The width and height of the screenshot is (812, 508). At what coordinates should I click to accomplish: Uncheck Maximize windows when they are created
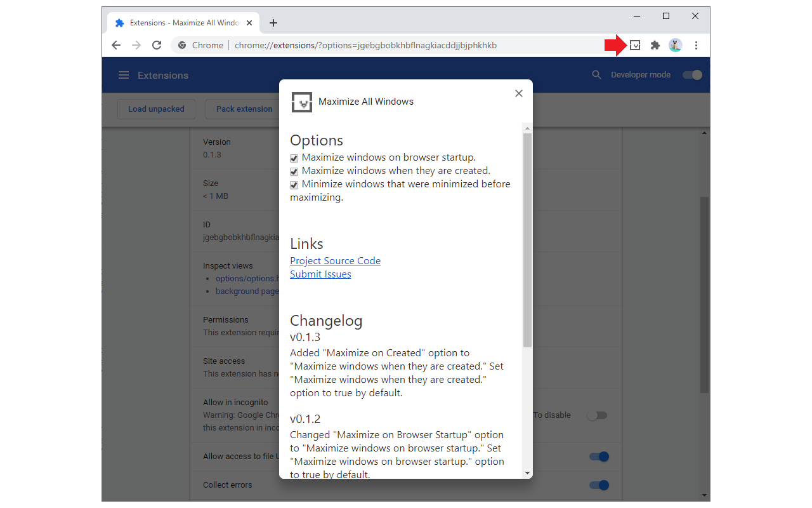click(294, 171)
